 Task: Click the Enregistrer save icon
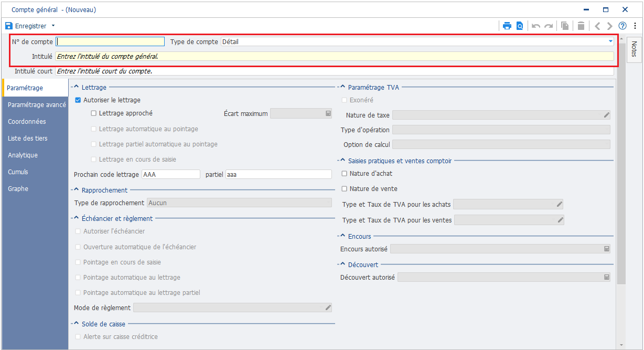click(8, 26)
